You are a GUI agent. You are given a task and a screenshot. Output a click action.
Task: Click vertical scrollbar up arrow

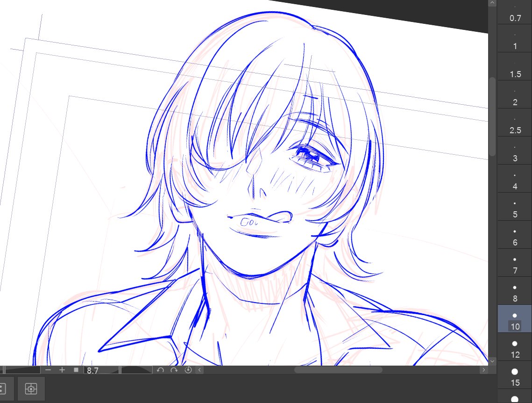tap(492, 3)
